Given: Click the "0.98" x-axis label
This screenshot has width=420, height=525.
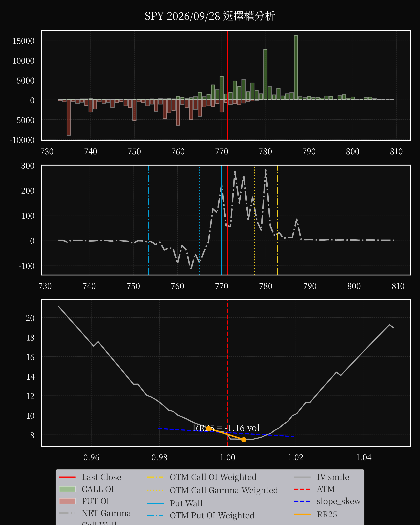Looking at the screenshot, I should [159, 458].
